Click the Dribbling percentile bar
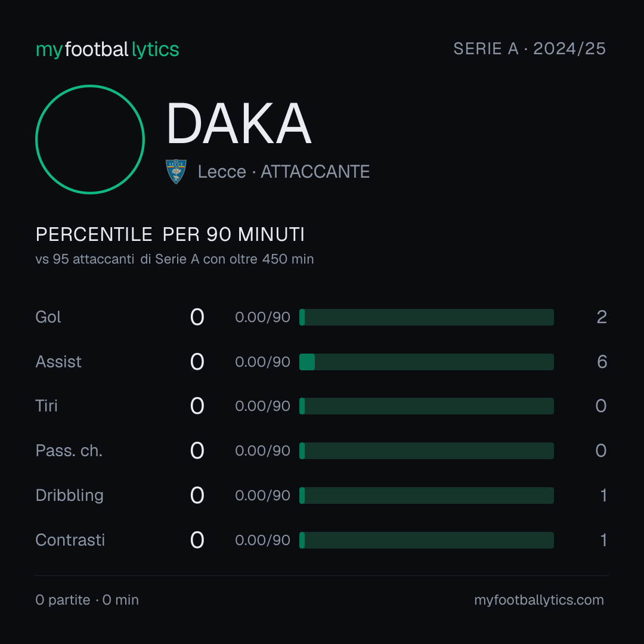Screen dimensions: 644x644 (x=426, y=496)
